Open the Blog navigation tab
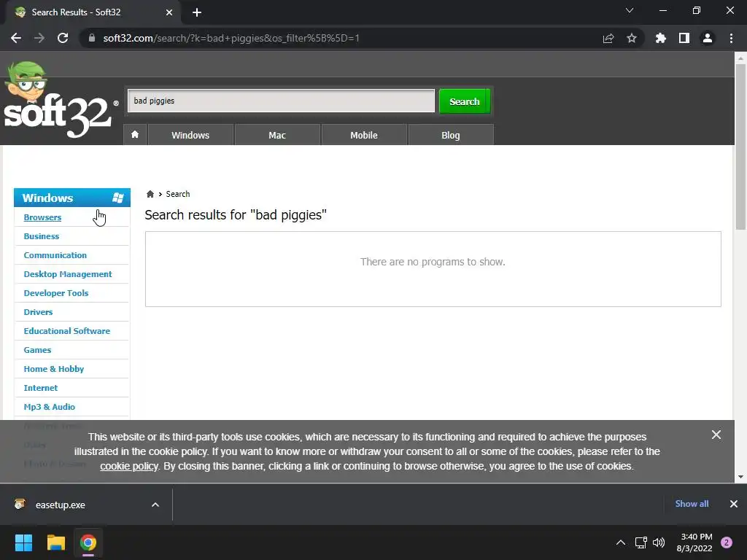 pyautogui.click(x=451, y=135)
